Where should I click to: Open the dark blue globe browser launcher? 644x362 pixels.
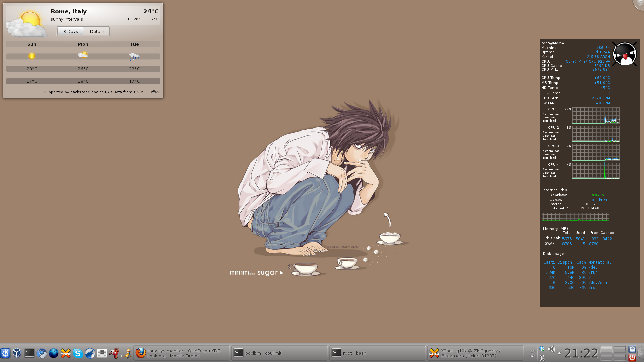(54, 353)
